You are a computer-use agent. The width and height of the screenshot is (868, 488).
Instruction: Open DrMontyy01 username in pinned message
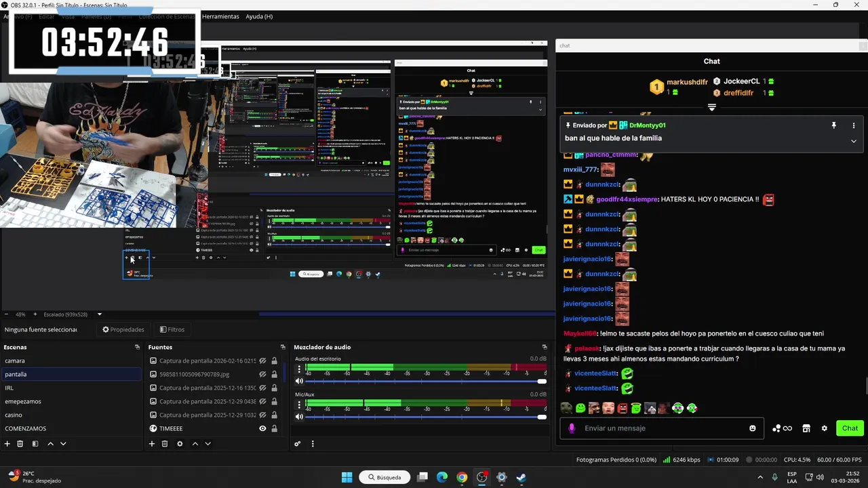click(x=648, y=125)
